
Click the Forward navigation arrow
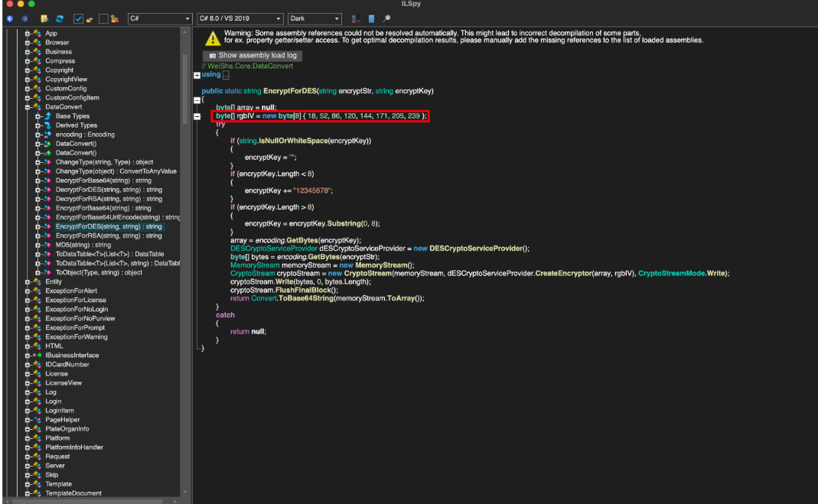pyautogui.click(x=24, y=18)
